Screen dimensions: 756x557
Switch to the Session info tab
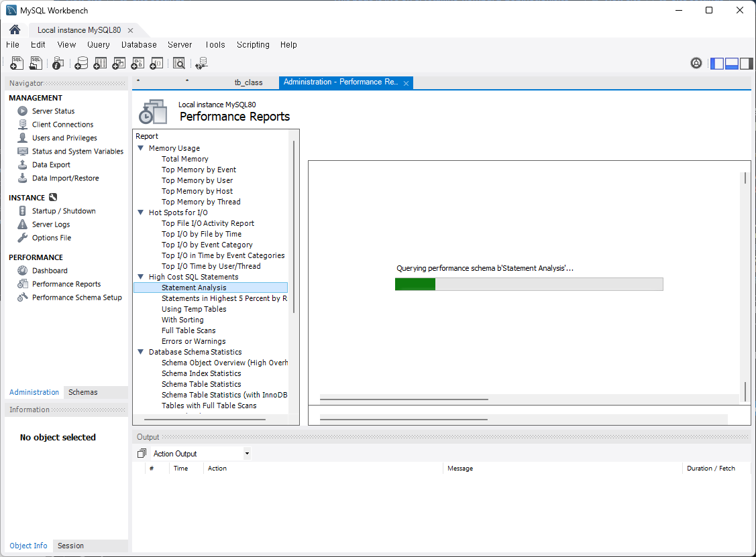point(70,546)
